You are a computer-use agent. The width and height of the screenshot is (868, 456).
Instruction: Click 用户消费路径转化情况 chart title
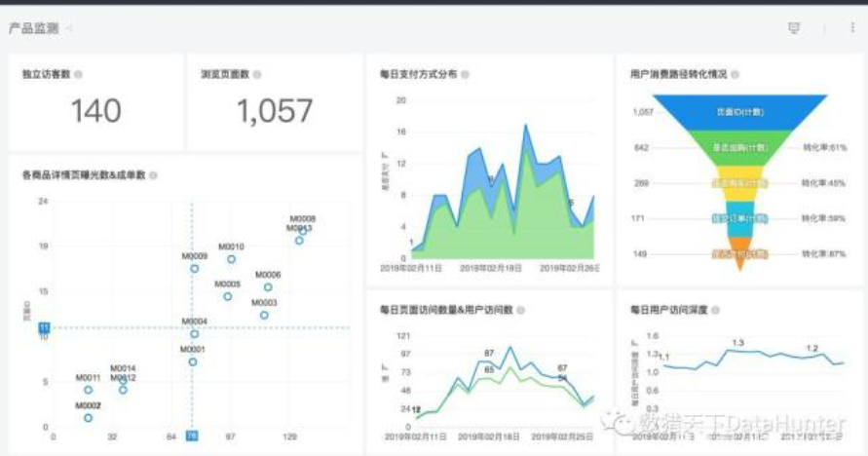(679, 74)
